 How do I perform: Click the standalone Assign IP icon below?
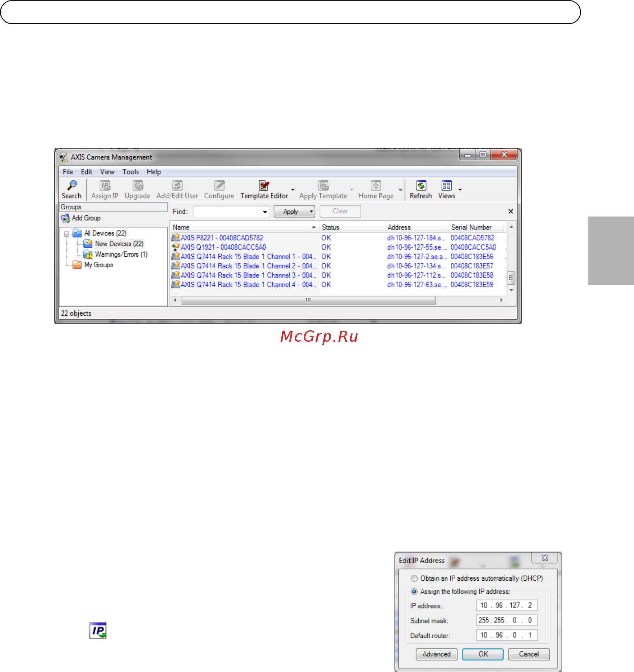coord(98,630)
